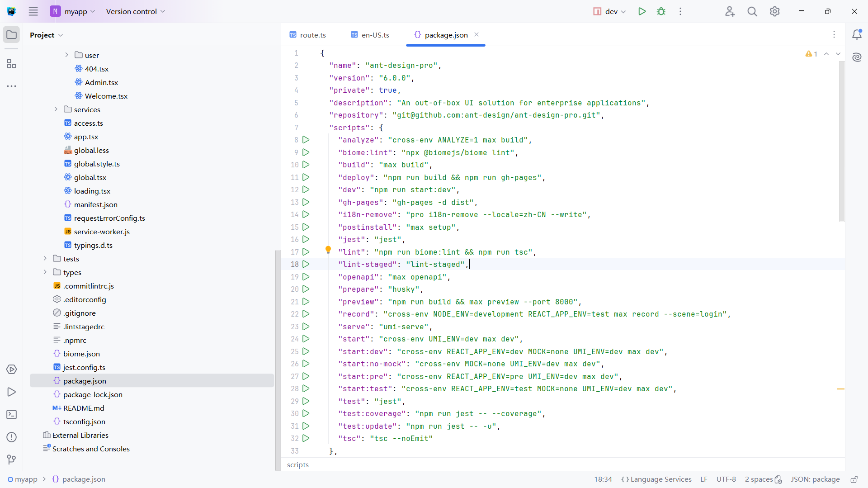Run the 'build' script gutter icon

[x=306, y=165]
